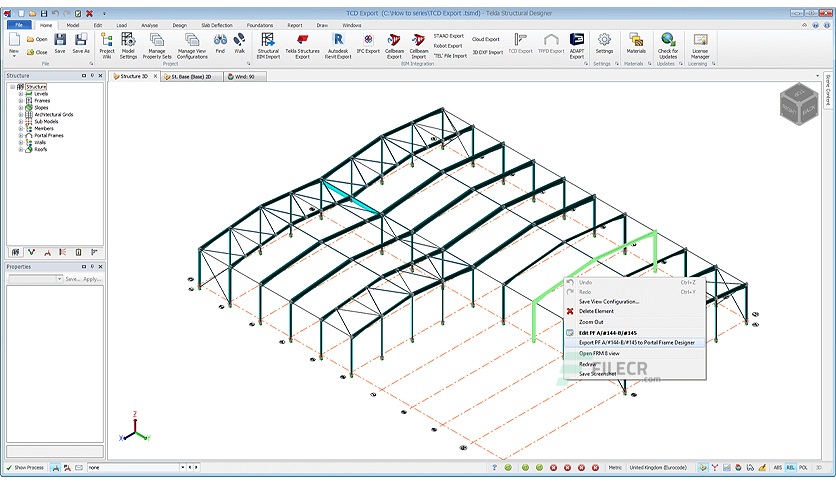The height and width of the screenshot is (484, 836).
Task: Click the Show Process button
Action: [x=25, y=467]
